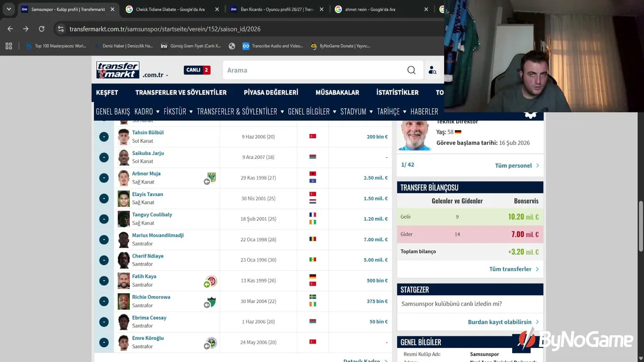Viewport: 644px width, 362px height.
Task: Open the Transcribe Audio and Video bookmark
Action: tap(273, 46)
